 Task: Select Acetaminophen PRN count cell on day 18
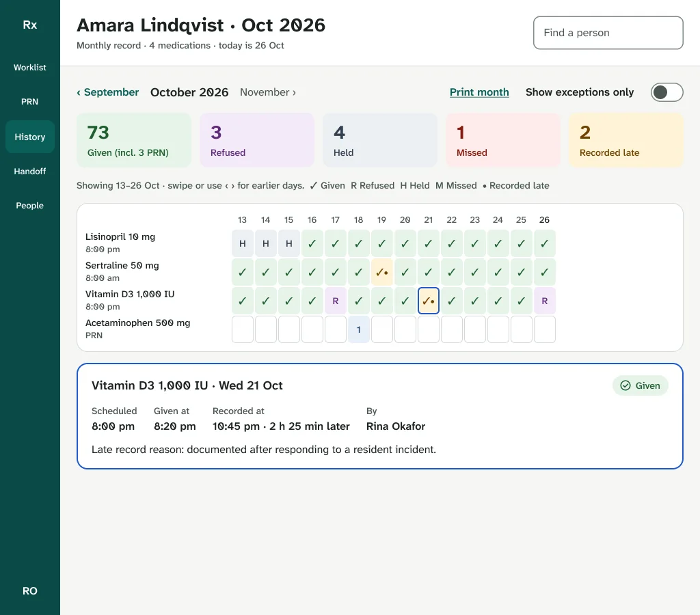[x=358, y=329]
